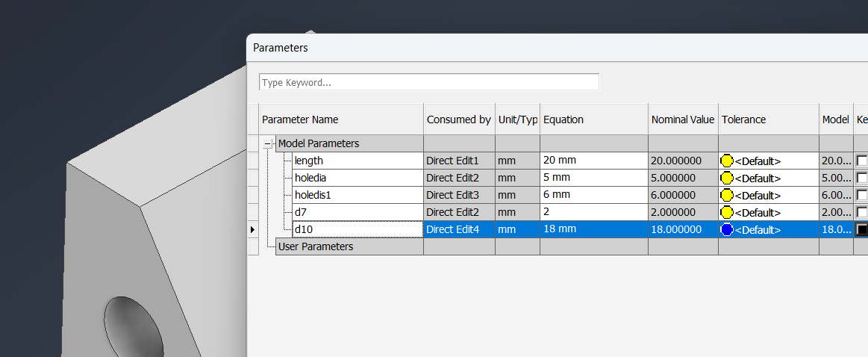868x357 pixels.
Task: Toggle Key checkbox for the length row
Action: click(862, 161)
